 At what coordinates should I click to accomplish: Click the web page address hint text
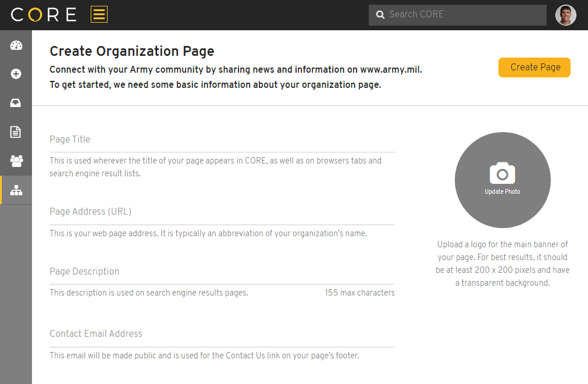pyautogui.click(x=208, y=233)
